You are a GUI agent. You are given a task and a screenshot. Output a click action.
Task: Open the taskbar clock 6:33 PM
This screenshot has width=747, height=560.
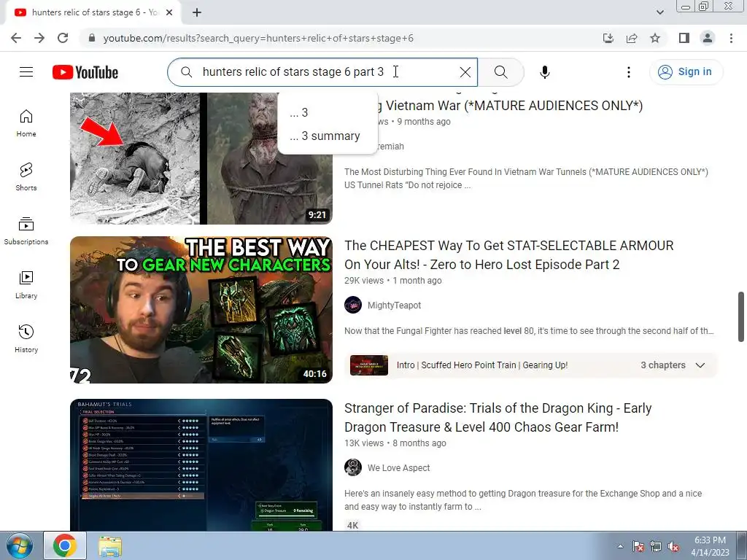710,545
